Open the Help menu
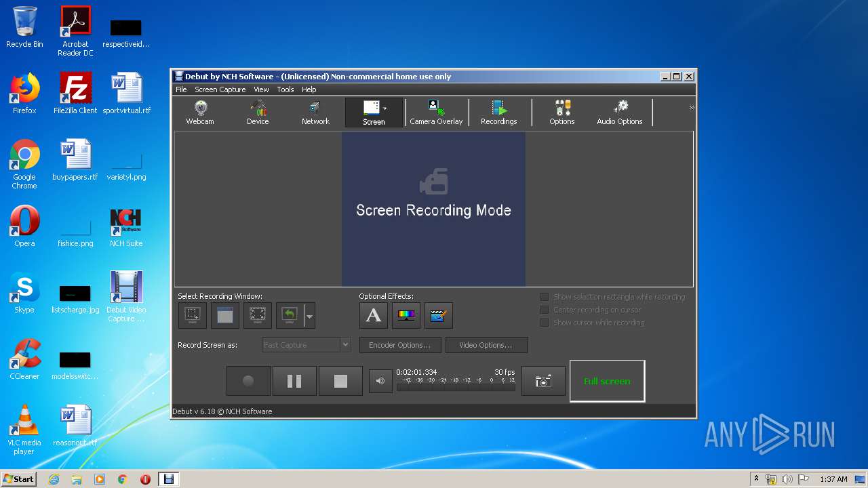This screenshot has height=488, width=868. click(x=309, y=89)
